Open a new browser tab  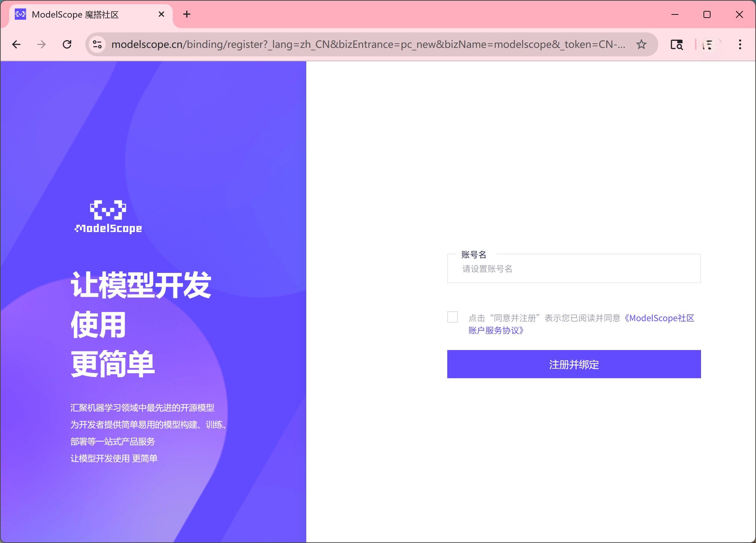(187, 14)
